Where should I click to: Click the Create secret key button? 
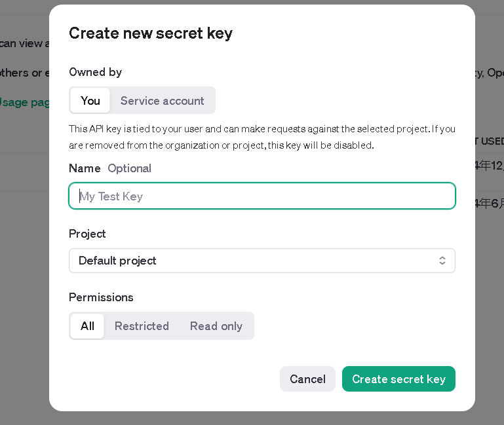[x=398, y=379]
